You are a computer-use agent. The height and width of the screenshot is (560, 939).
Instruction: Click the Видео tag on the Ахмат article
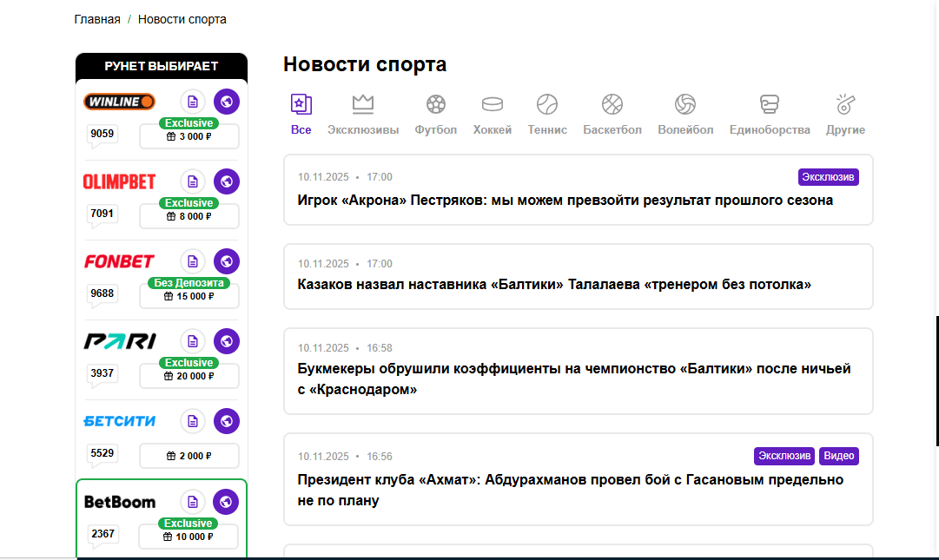pos(838,456)
